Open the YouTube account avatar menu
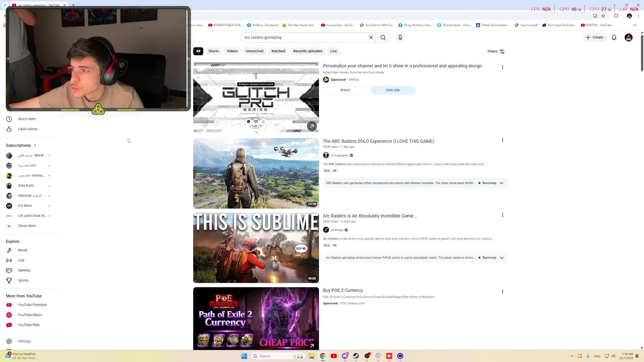Image resolution: width=644 pixels, height=362 pixels. tap(628, 37)
